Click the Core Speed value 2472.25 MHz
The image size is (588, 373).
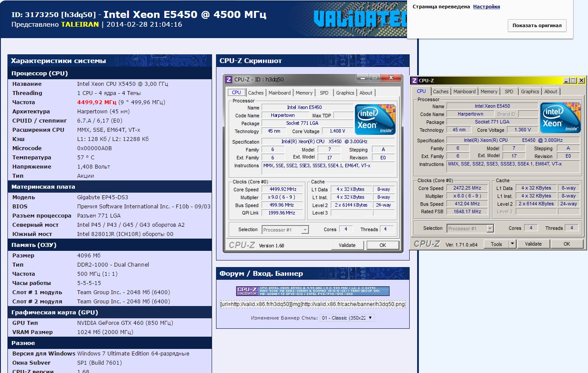pyautogui.click(x=467, y=188)
